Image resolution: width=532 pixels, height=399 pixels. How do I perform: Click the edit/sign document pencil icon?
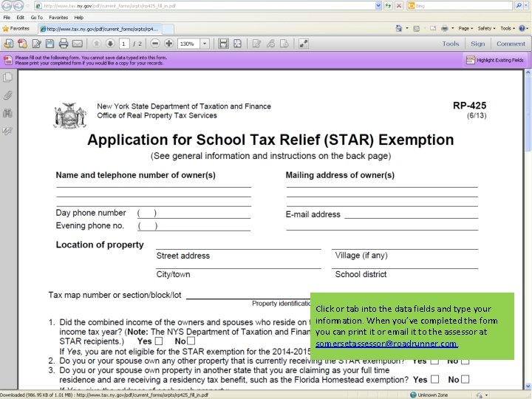point(36,44)
